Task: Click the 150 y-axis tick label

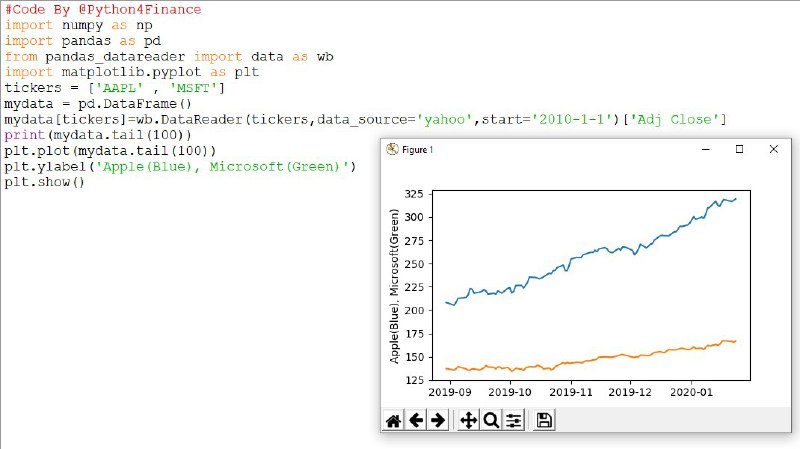Action: pyautogui.click(x=414, y=357)
